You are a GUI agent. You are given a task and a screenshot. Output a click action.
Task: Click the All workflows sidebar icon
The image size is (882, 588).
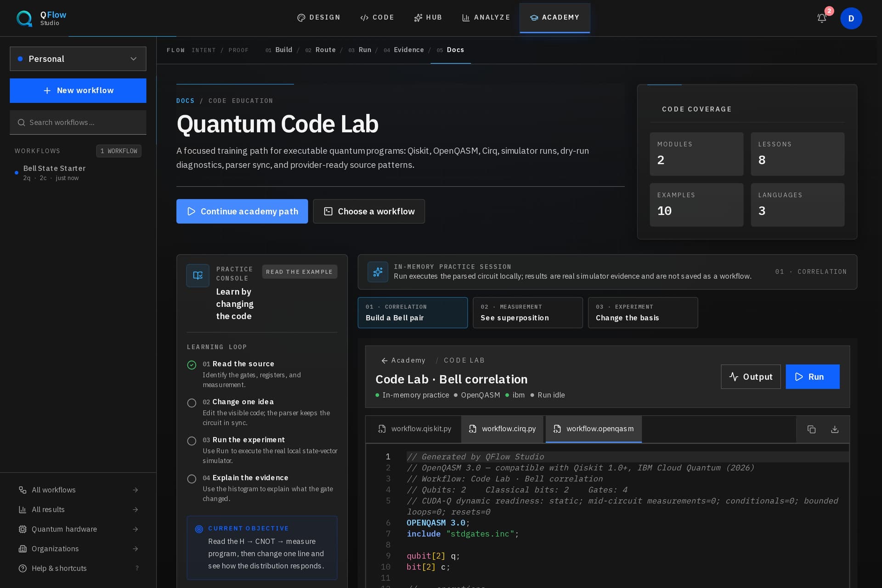coord(22,490)
